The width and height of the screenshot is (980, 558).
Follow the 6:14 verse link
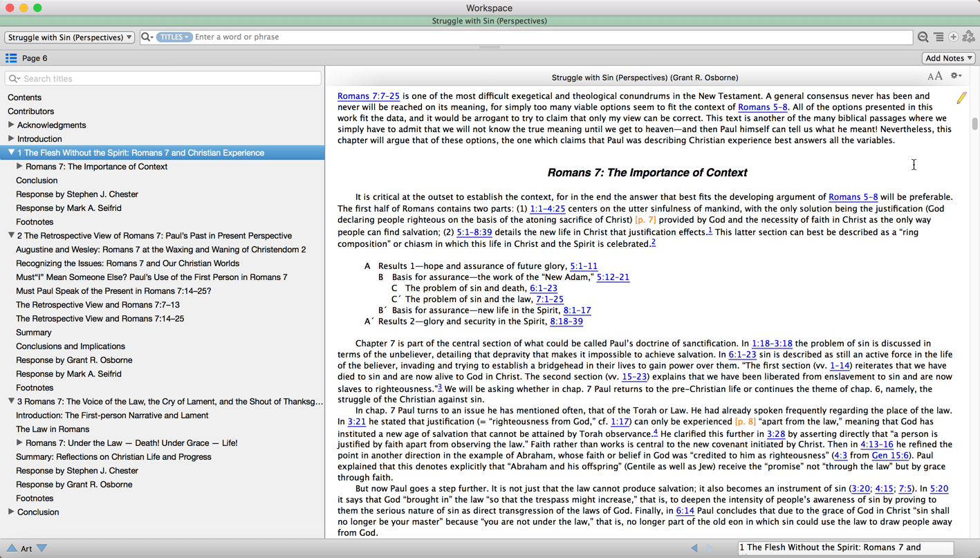click(685, 511)
